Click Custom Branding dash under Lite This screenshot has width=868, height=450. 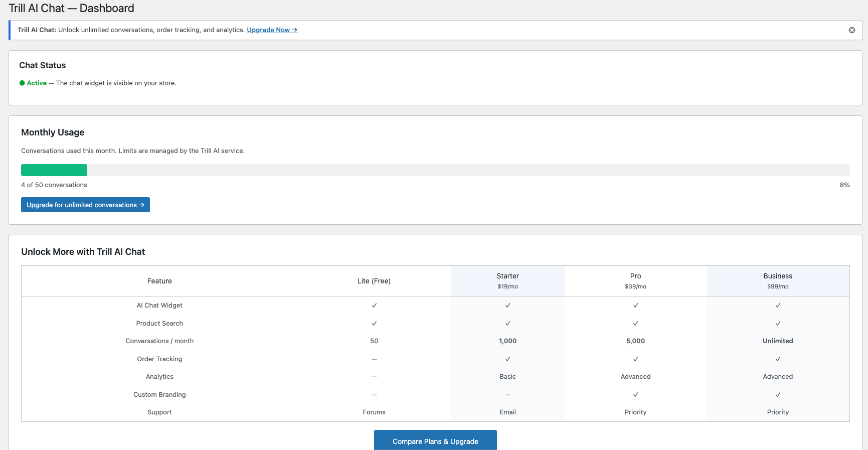[374, 395]
